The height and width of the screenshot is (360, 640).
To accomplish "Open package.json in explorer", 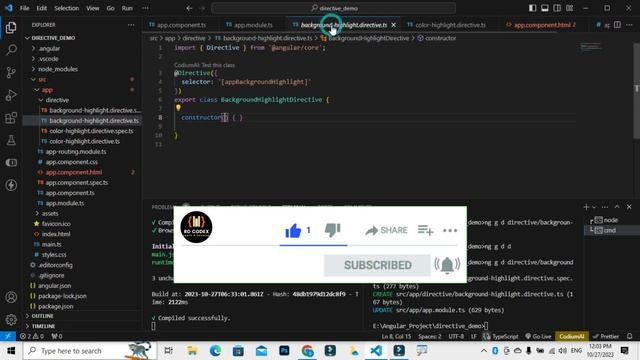I will 56,306.
